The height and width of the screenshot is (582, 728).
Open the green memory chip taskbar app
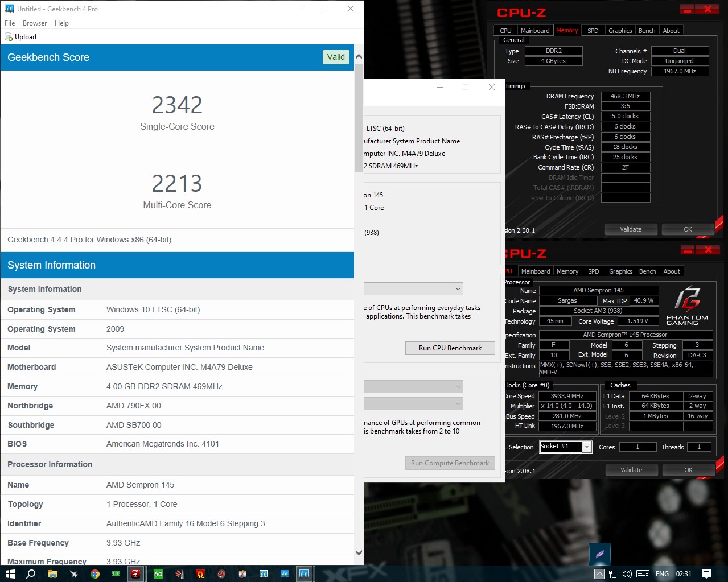(x=116, y=573)
